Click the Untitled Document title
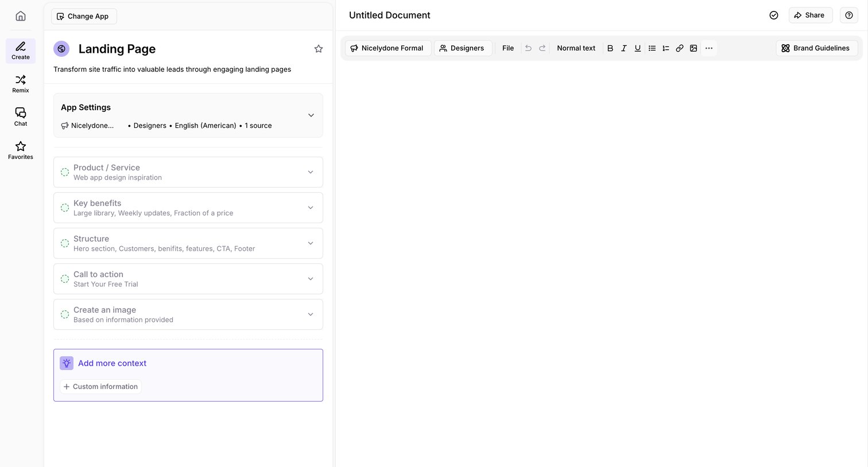The image size is (868, 467). click(389, 15)
